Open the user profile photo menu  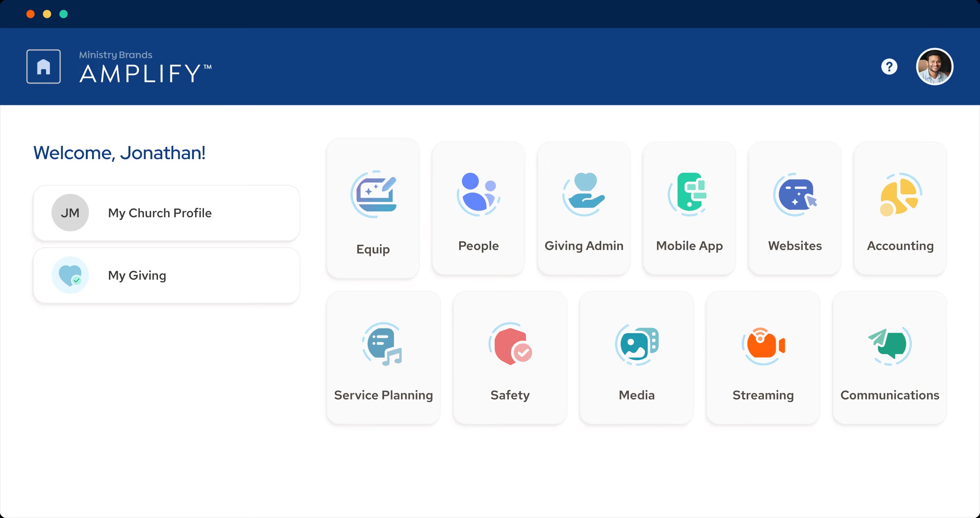[x=934, y=67]
